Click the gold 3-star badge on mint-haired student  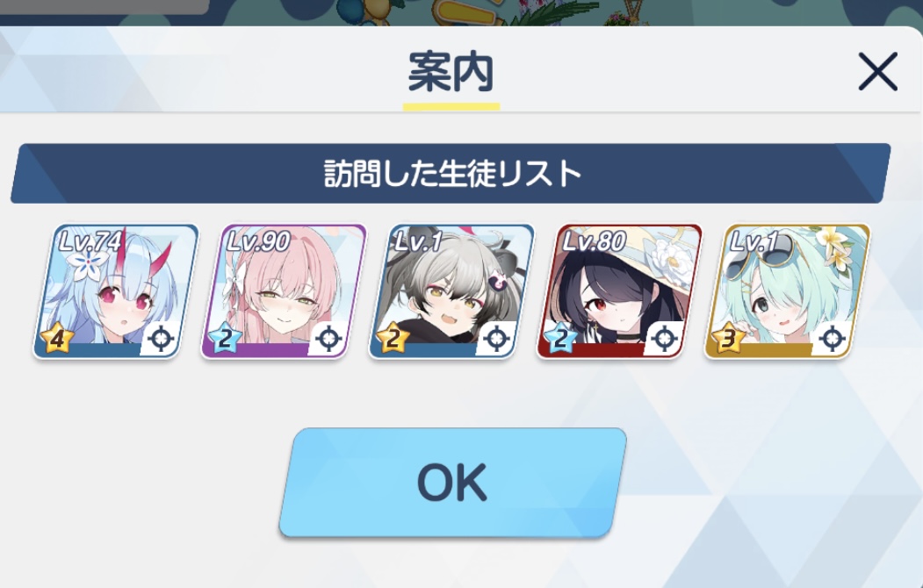click(x=728, y=339)
